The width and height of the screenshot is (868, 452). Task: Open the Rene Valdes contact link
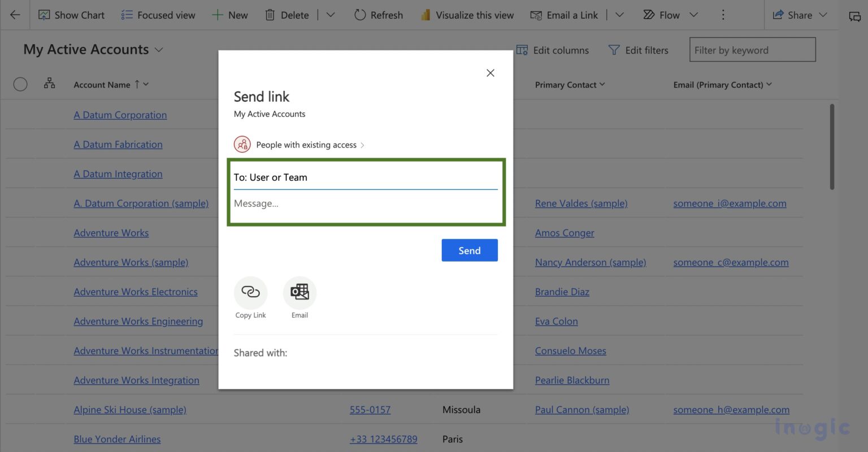581,203
